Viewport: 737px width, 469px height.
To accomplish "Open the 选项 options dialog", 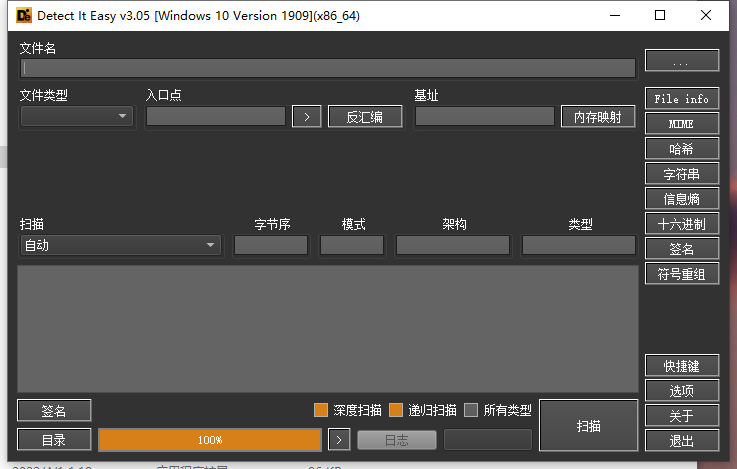I will click(x=682, y=391).
